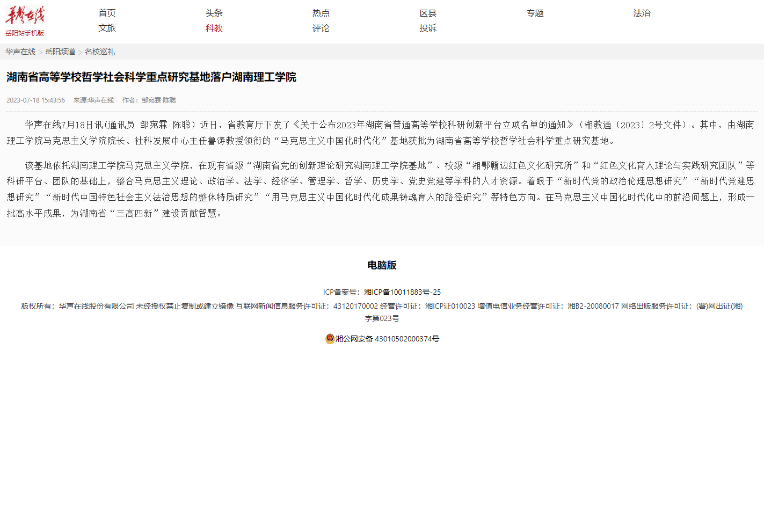
Task: Open 岳阳频道 breadcrumb link
Action: [60, 52]
